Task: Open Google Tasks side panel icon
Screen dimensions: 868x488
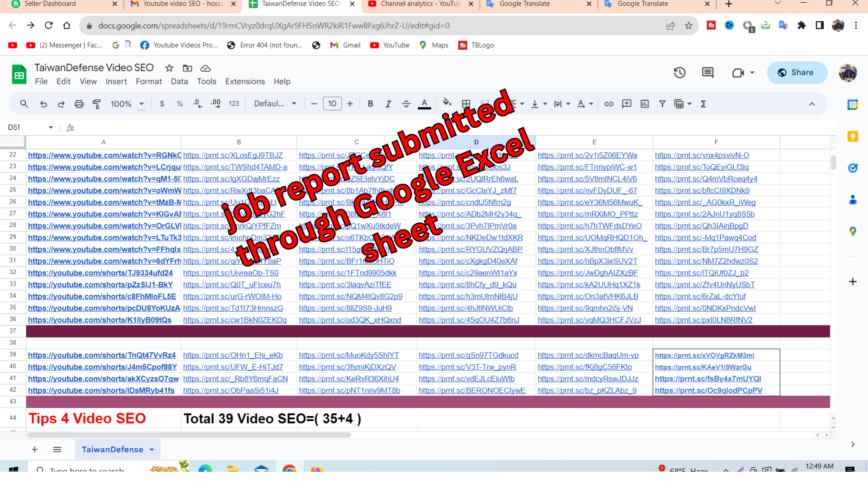Action: click(x=853, y=168)
